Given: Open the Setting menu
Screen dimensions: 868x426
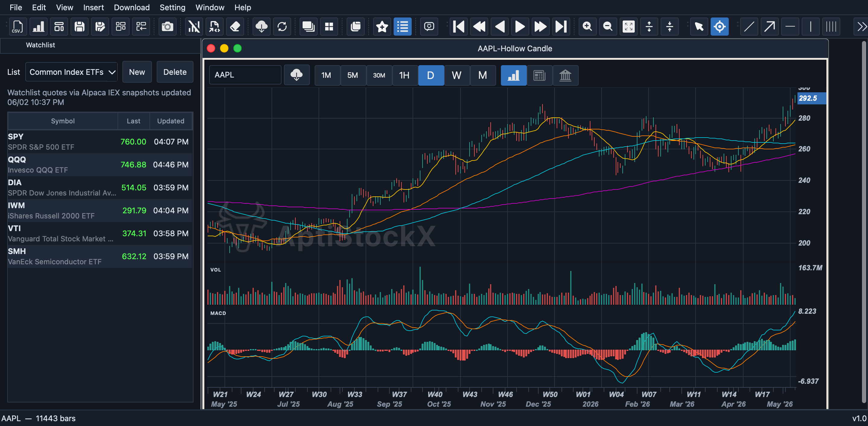Looking at the screenshot, I should [x=172, y=7].
